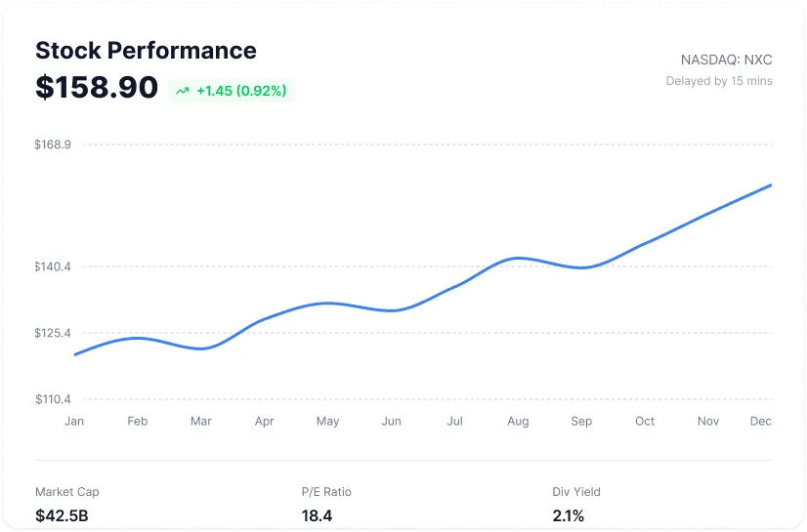Select the Sep label on the chart axis
This screenshot has width=807, height=532.
click(581, 421)
